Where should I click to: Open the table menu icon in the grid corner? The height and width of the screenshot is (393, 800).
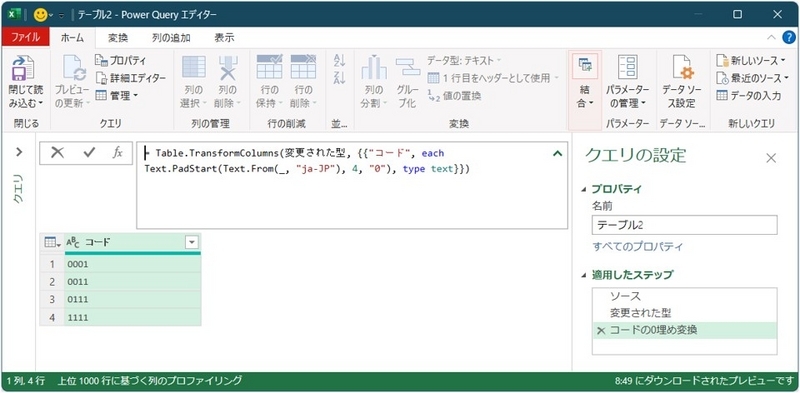[x=52, y=242]
